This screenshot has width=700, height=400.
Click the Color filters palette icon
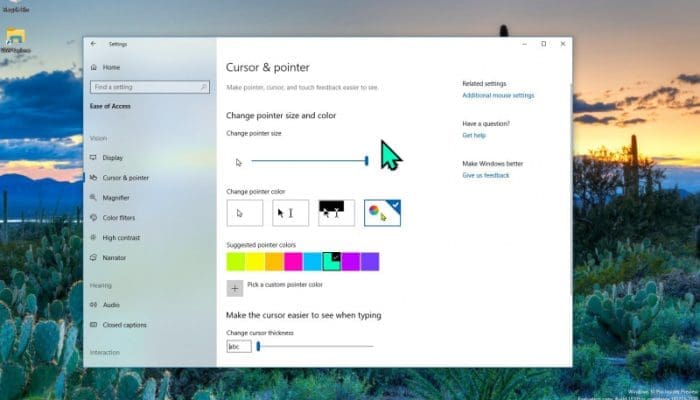(x=93, y=217)
